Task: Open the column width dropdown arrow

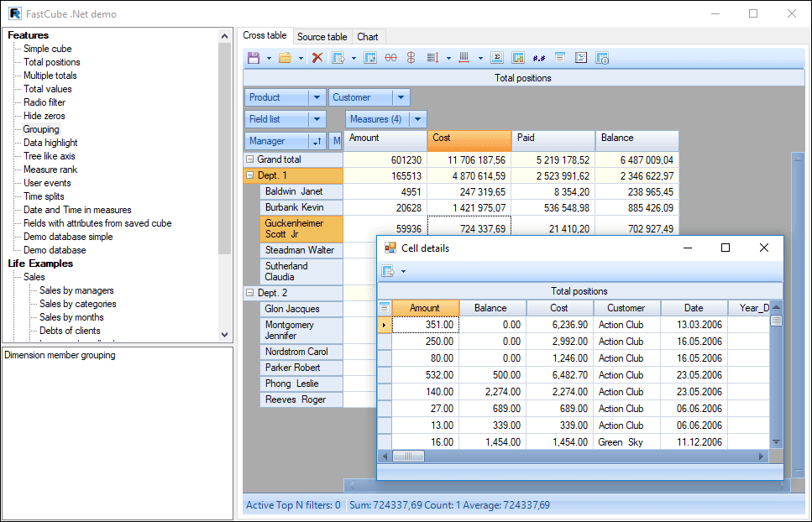Action: pyautogui.click(x=480, y=59)
